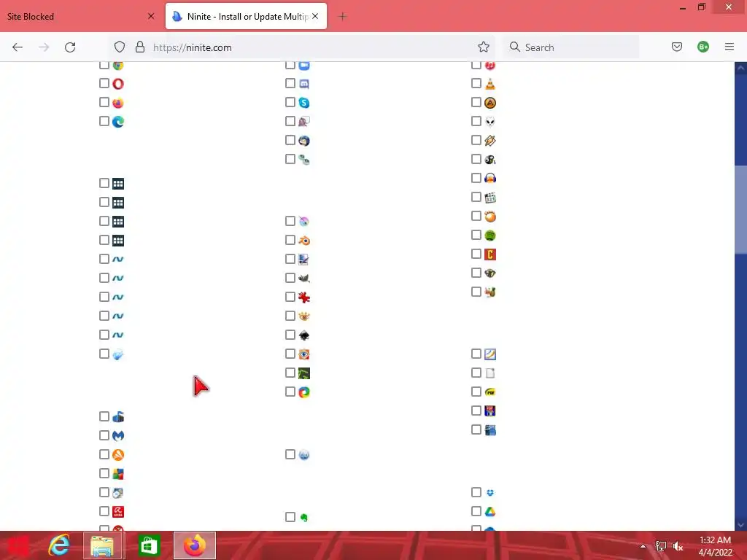The image size is (747, 560).
Task: Click the Evernote elephant icon
Action: click(x=304, y=517)
